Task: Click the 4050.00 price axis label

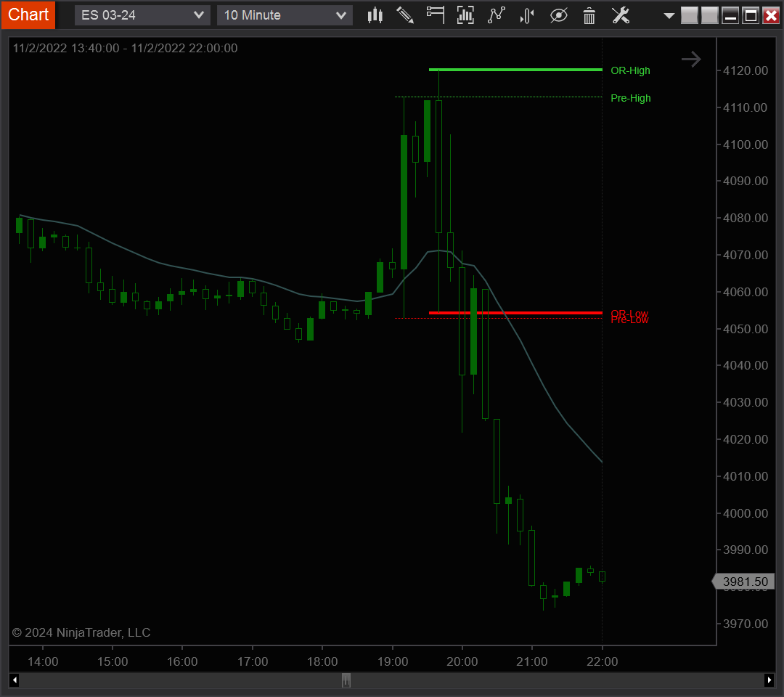Action: [x=745, y=329]
